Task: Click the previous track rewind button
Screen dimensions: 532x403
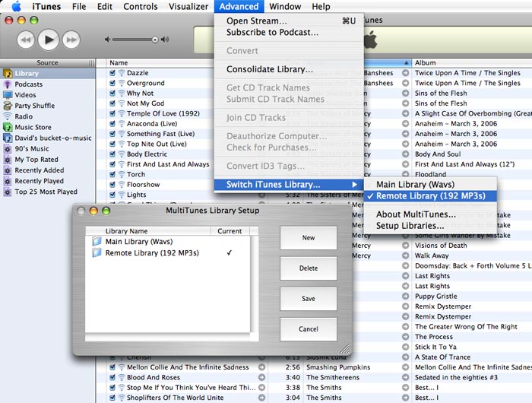Action: point(26,40)
